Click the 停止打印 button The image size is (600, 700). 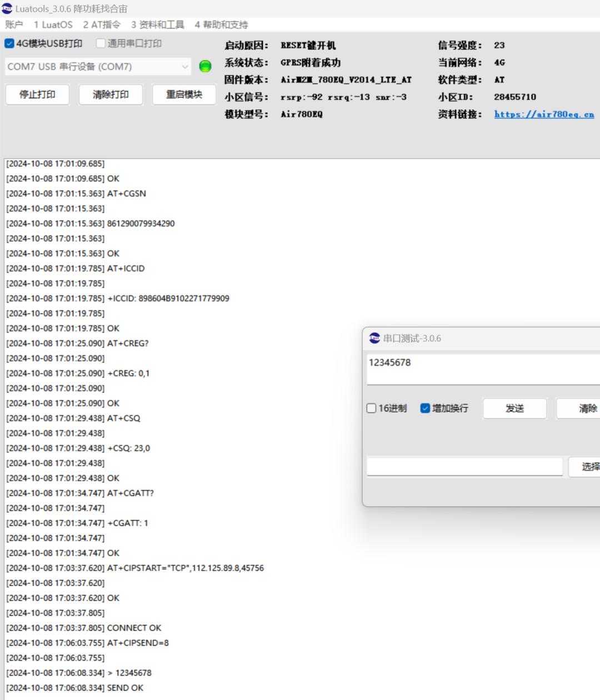tap(37, 94)
